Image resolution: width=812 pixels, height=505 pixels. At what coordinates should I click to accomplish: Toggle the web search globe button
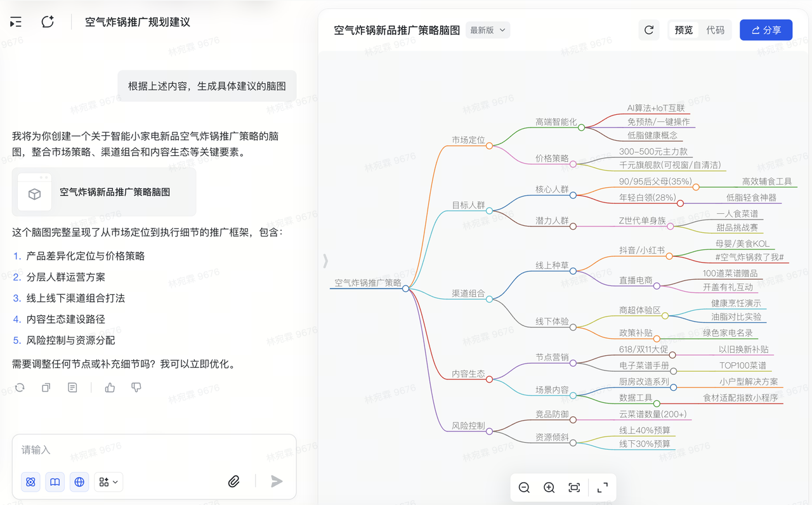tap(79, 482)
